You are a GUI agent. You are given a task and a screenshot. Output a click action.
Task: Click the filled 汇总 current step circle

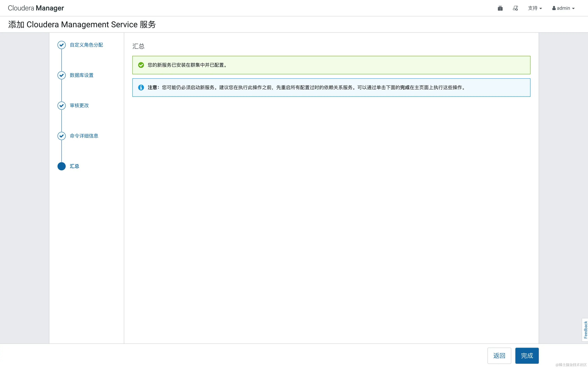[61, 166]
